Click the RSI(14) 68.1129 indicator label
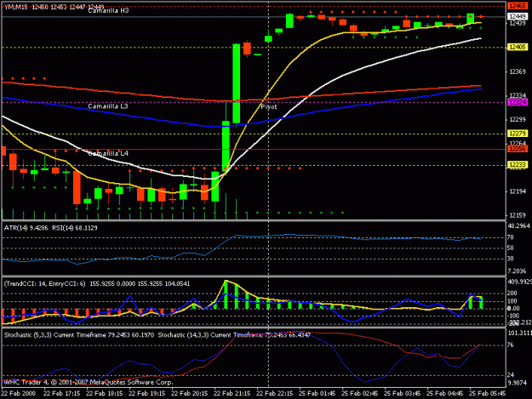Viewport: 532px width, 399px height. pyautogui.click(x=75, y=228)
